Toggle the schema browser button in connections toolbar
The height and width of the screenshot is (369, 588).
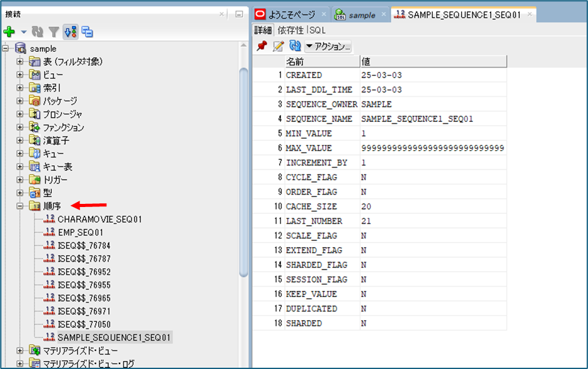(x=70, y=31)
